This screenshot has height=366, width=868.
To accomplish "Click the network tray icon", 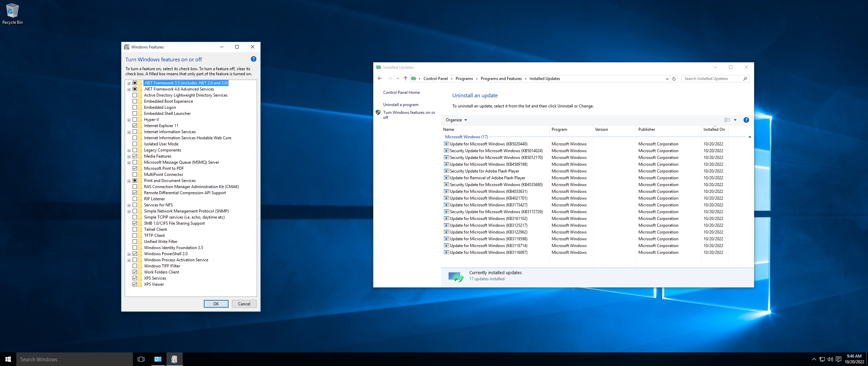I will tap(822, 359).
